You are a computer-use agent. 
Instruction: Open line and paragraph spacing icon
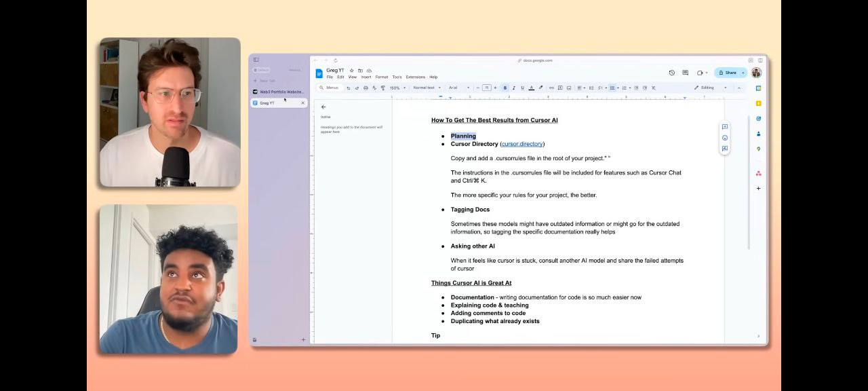pyautogui.click(x=591, y=88)
